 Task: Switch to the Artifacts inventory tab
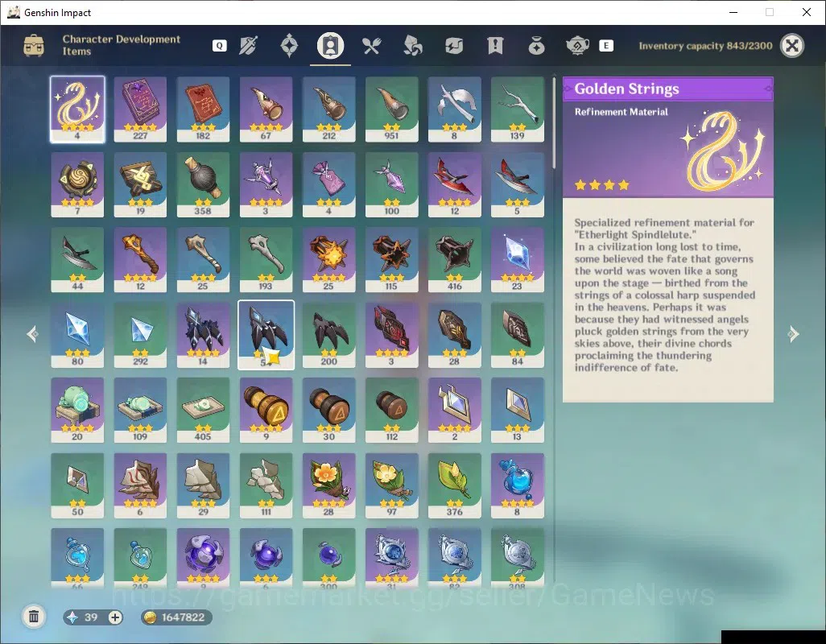point(289,46)
